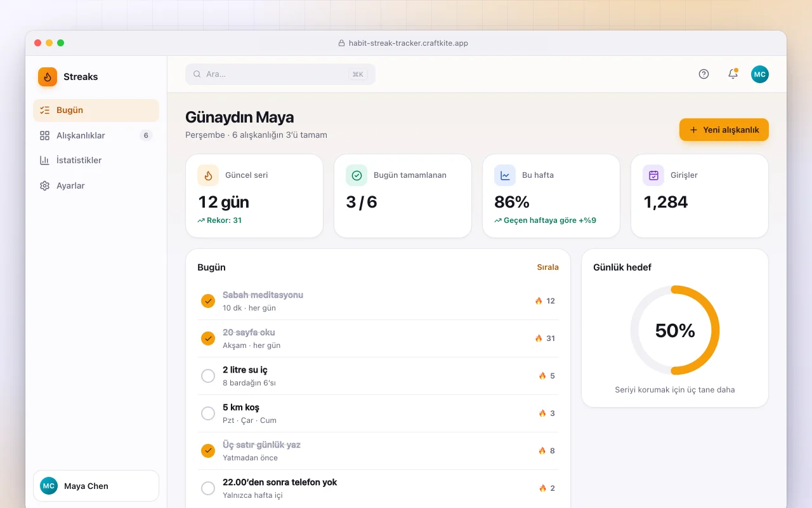
Task: Go to Alışkanlıklar in sidebar
Action: 96,135
